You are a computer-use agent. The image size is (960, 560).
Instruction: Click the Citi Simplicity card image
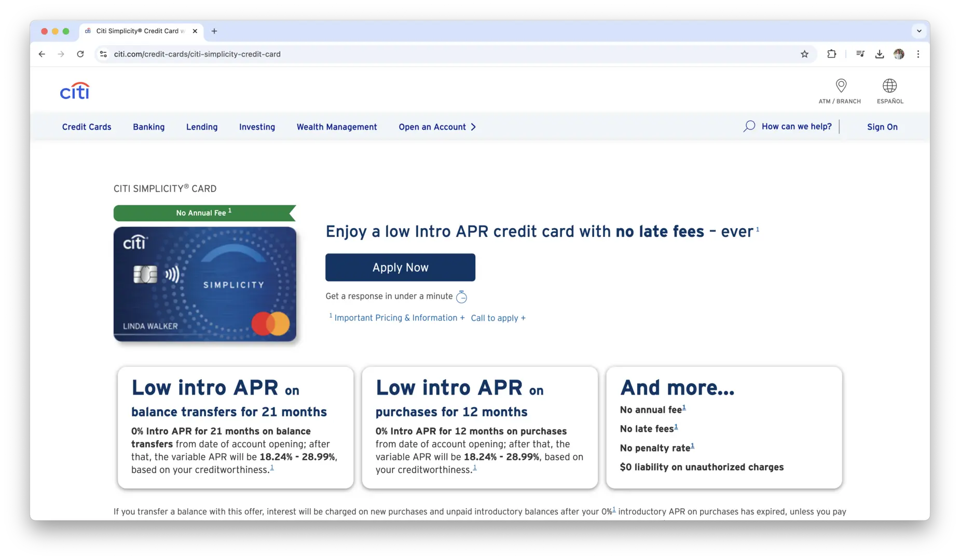(x=205, y=284)
